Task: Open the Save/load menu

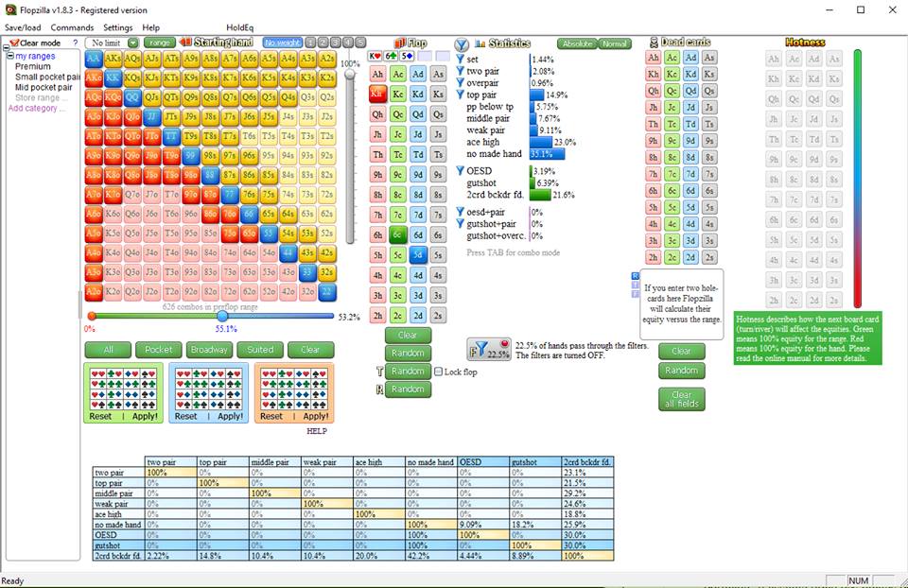Action: tap(23, 27)
